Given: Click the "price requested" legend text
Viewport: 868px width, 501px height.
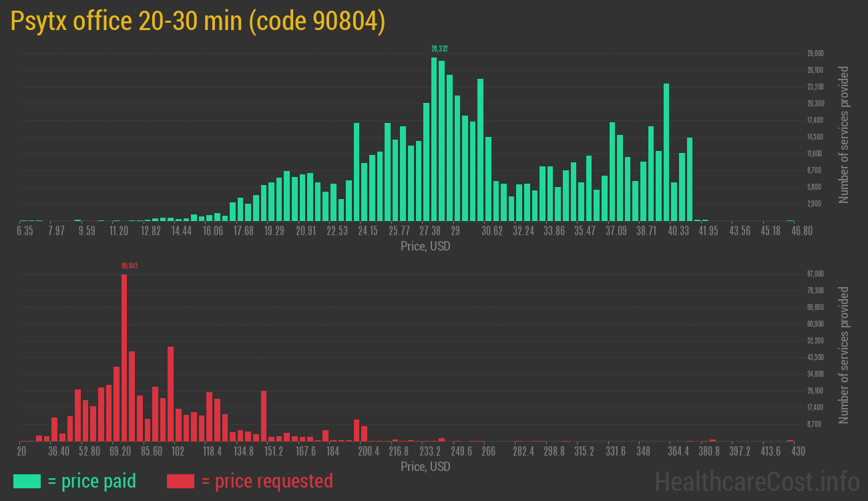Looking at the screenshot, I should click(266, 481).
